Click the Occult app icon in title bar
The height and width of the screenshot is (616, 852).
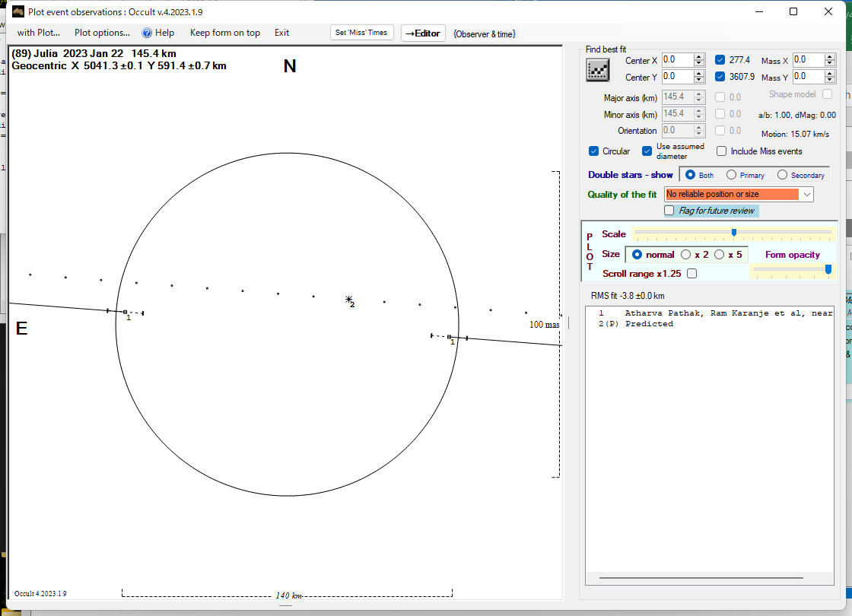(18, 12)
